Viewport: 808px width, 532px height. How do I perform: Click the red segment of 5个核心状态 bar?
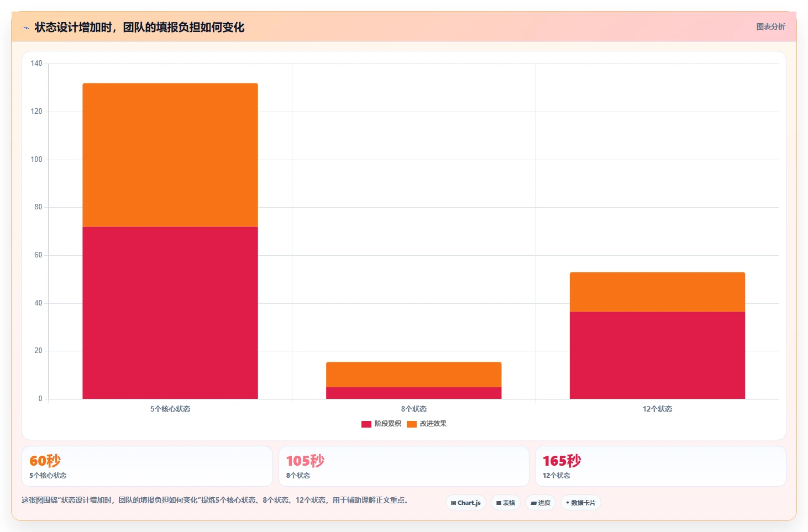pos(170,313)
